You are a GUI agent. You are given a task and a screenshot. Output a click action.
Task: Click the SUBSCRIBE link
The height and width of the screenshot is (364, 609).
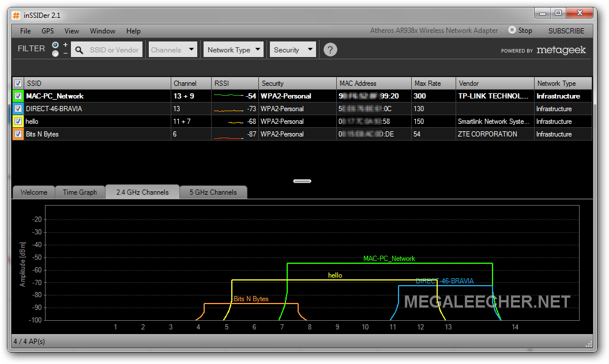tap(566, 31)
